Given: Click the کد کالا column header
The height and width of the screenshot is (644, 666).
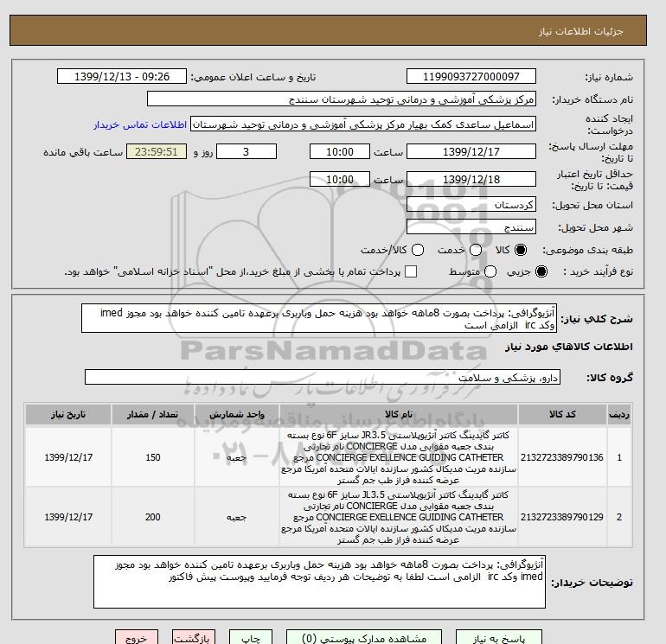Looking at the screenshot, I should [x=562, y=414].
